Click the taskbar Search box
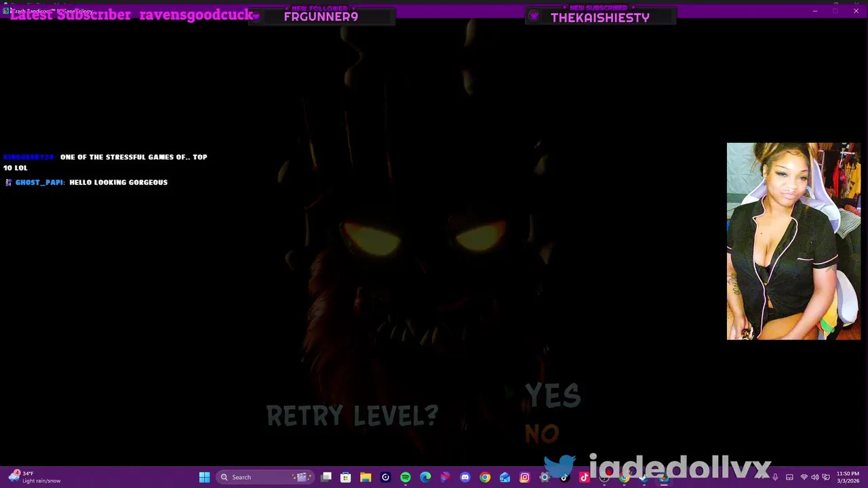 [x=266, y=477]
